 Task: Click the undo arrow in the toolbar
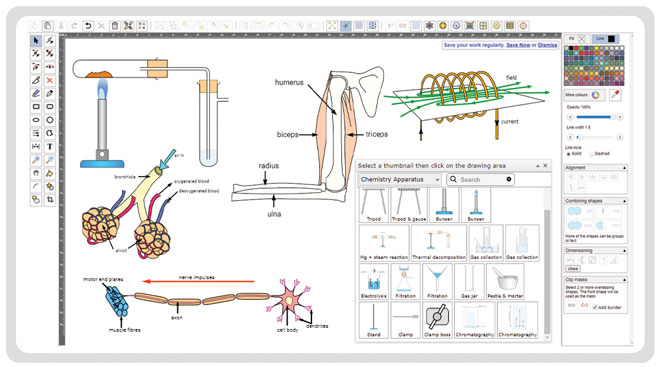click(88, 26)
